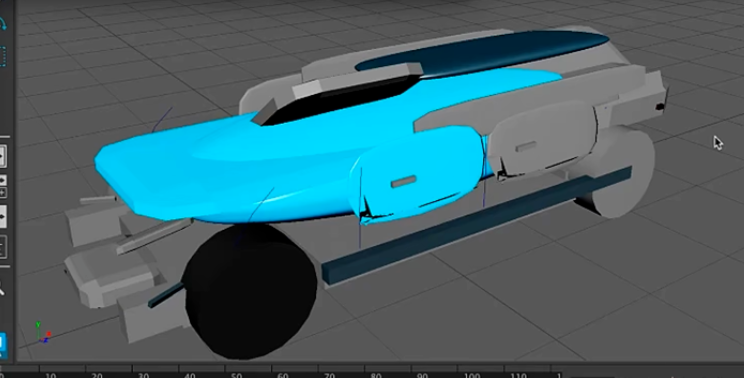The height and width of the screenshot is (378, 744).
Task: Move playhead to frame 80
Action: [x=376, y=375]
